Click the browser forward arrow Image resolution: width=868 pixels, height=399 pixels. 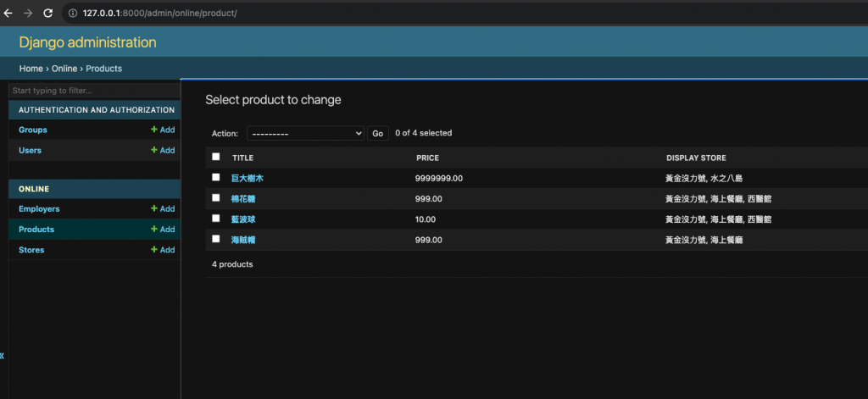[x=28, y=14]
